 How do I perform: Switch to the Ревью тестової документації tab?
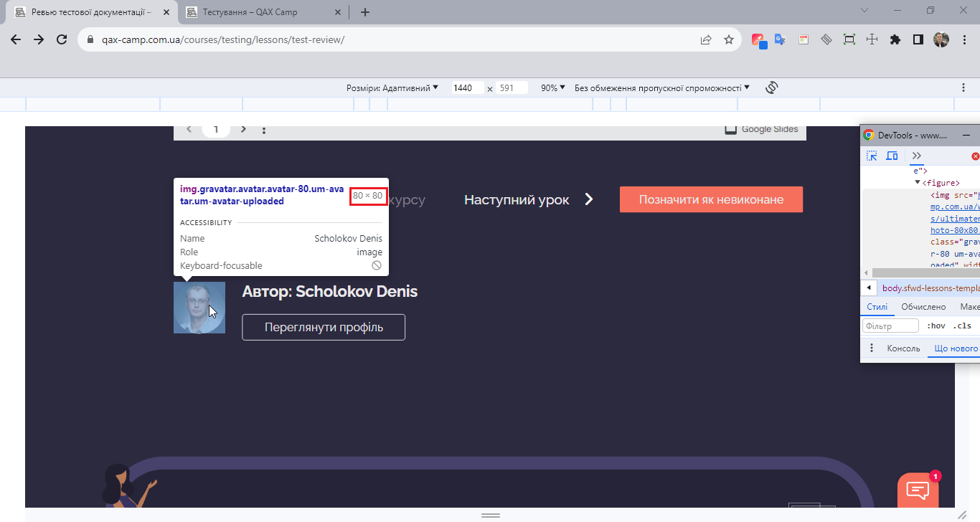[91, 12]
